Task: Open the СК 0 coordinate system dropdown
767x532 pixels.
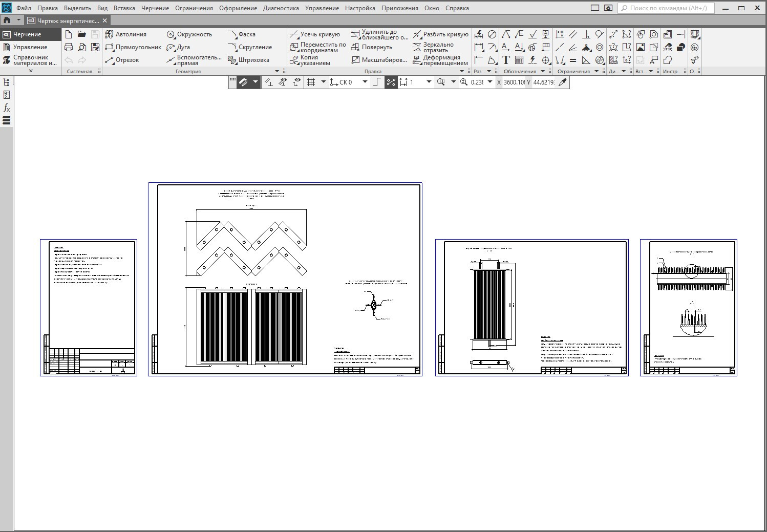Action: click(x=365, y=82)
